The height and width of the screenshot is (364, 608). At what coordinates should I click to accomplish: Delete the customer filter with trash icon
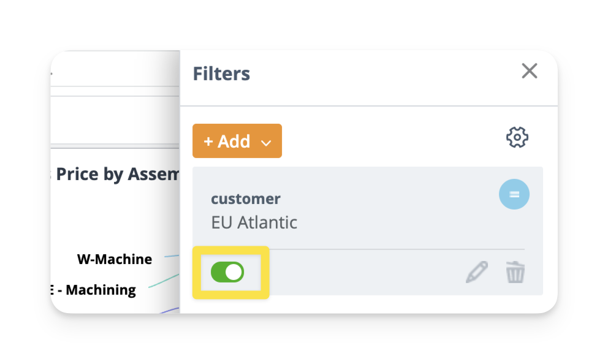pyautogui.click(x=515, y=272)
